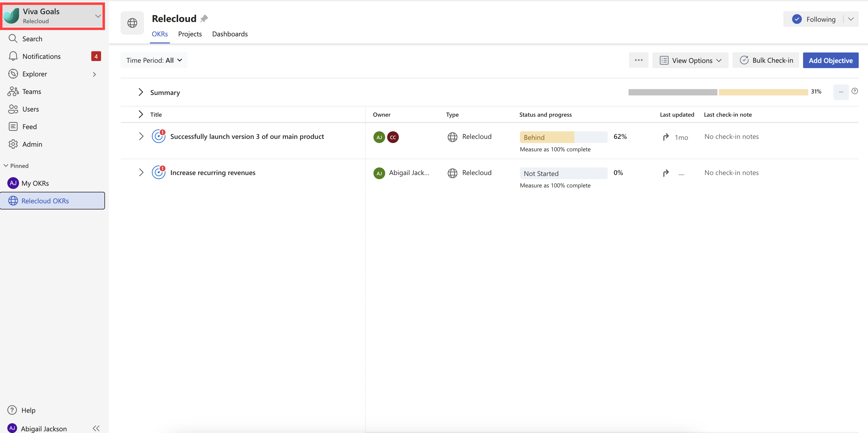Click the AJ owner avatar on launch objective
The image size is (868, 433).
pos(379,137)
